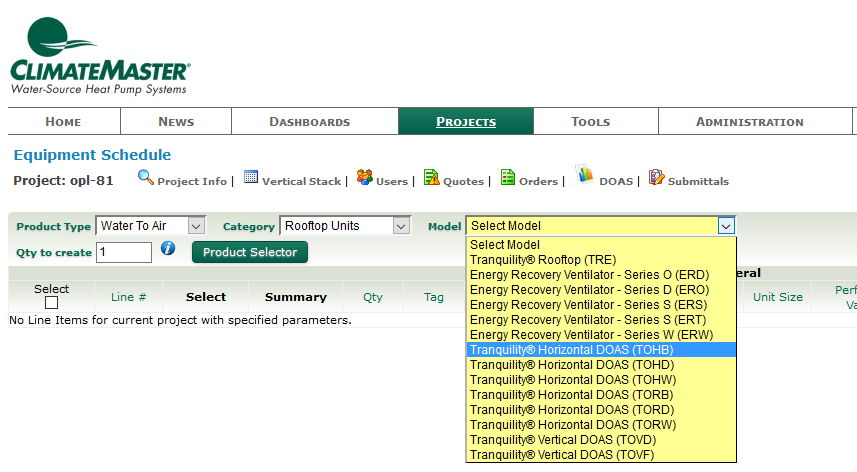
Task: Open the Project Info link
Action: pyautogui.click(x=192, y=181)
